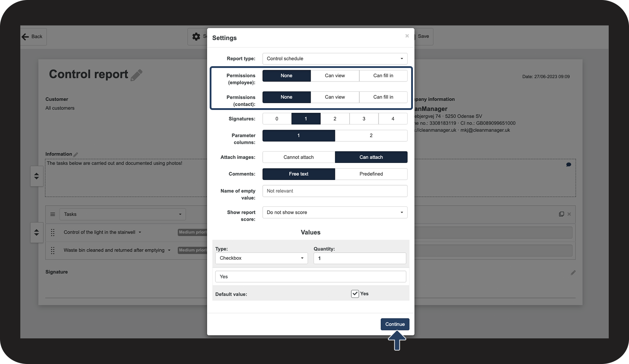Select Can attach images option
Image resolution: width=629 pixels, height=364 pixels.
click(371, 157)
